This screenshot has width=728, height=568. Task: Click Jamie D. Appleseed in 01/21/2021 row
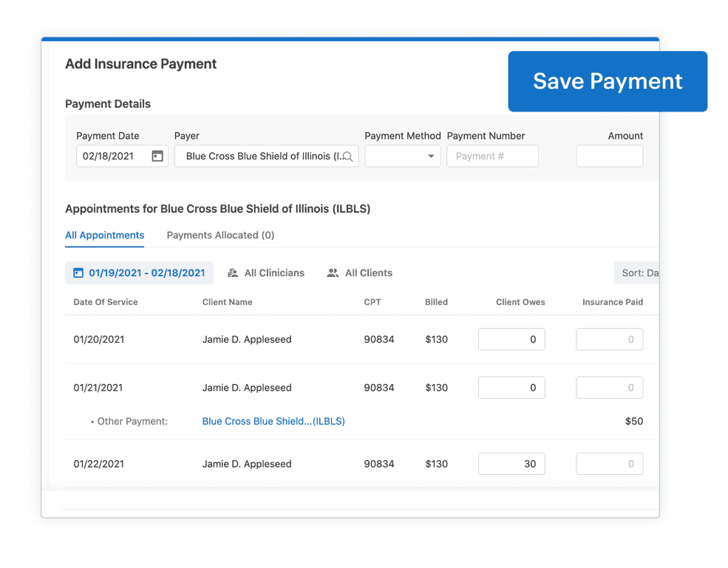click(247, 388)
